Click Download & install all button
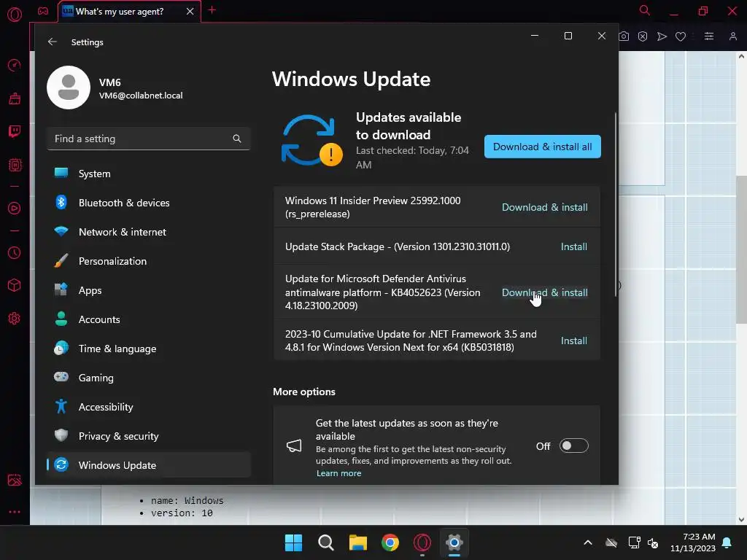The height and width of the screenshot is (560, 747). 542,147
